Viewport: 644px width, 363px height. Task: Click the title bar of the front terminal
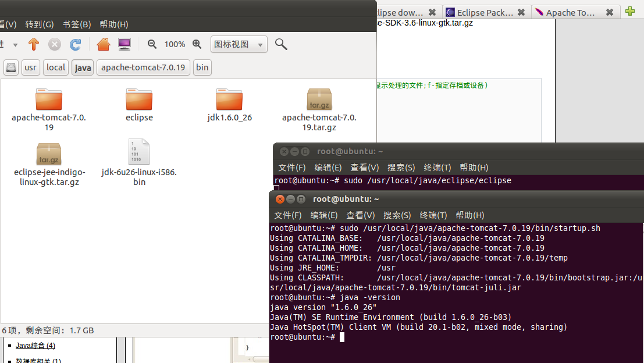pyautogui.click(x=457, y=199)
